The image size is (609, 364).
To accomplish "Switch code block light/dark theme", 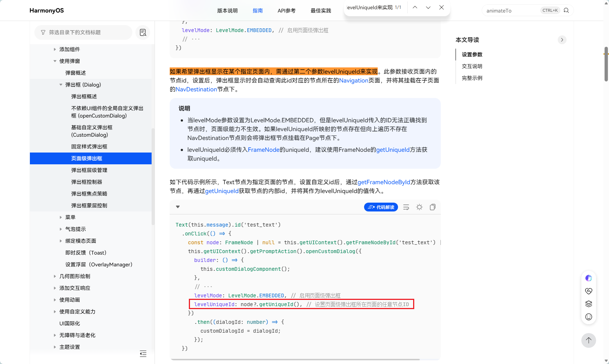I will (419, 207).
